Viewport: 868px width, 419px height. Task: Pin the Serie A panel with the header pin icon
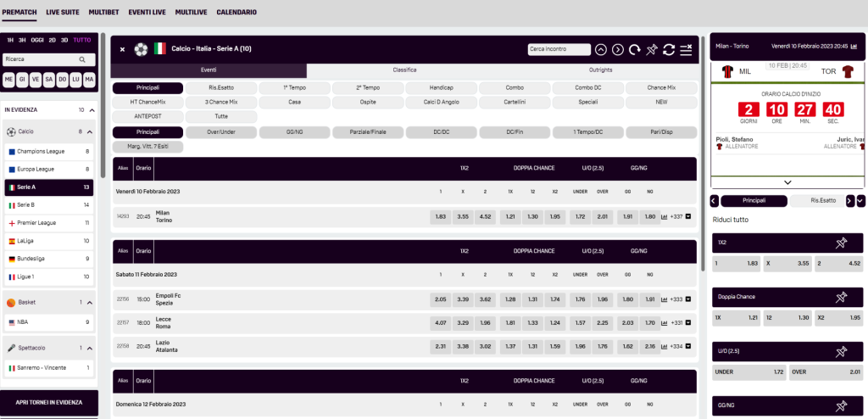pyautogui.click(x=651, y=49)
